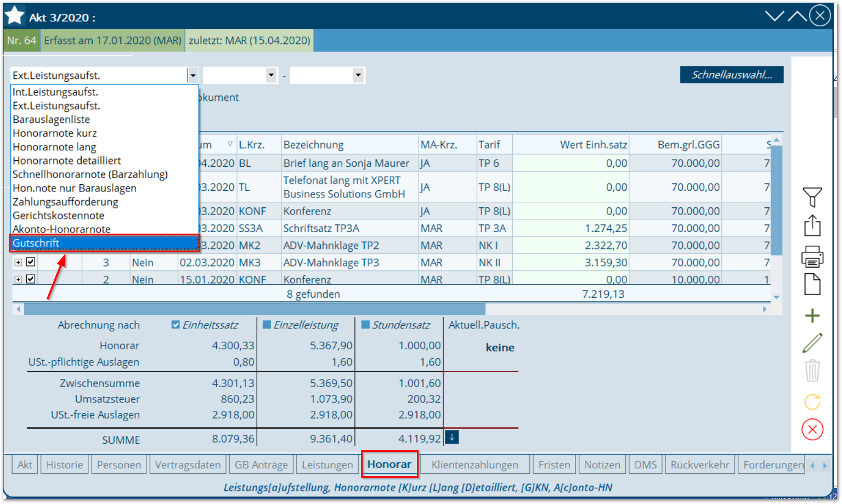The height and width of the screenshot is (504, 842).
Task: Open the Fristen tab
Action: [555, 465]
